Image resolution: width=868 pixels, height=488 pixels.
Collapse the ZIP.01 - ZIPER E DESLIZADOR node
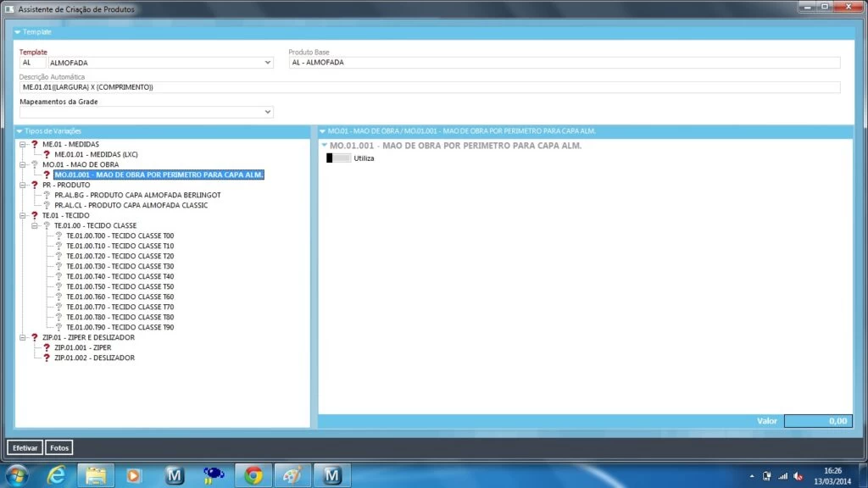point(22,337)
